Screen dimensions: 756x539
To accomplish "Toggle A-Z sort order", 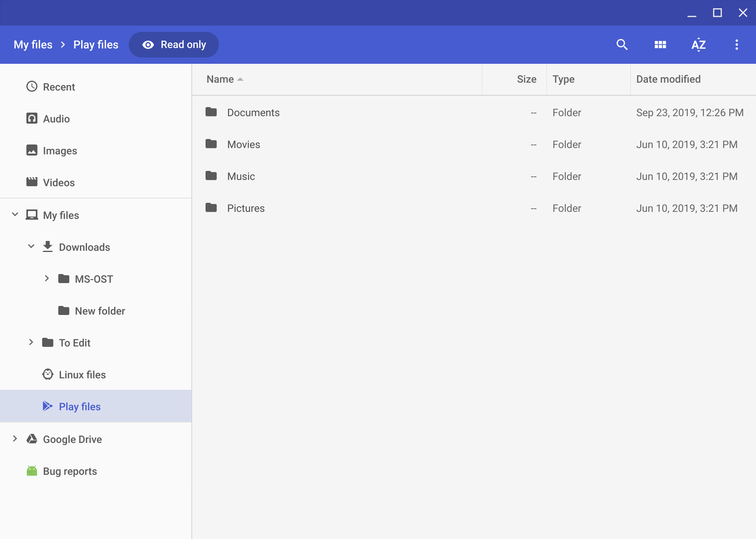I will [699, 44].
